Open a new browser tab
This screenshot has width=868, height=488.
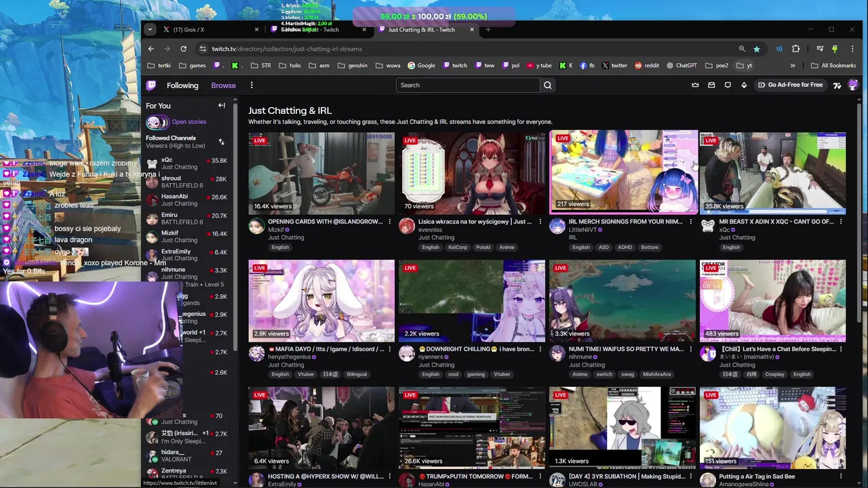[488, 29]
